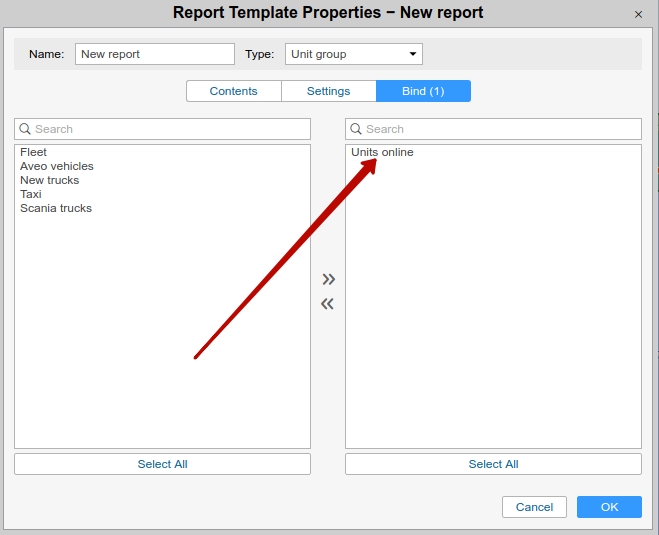Click the move-left double arrow icon

click(328, 304)
